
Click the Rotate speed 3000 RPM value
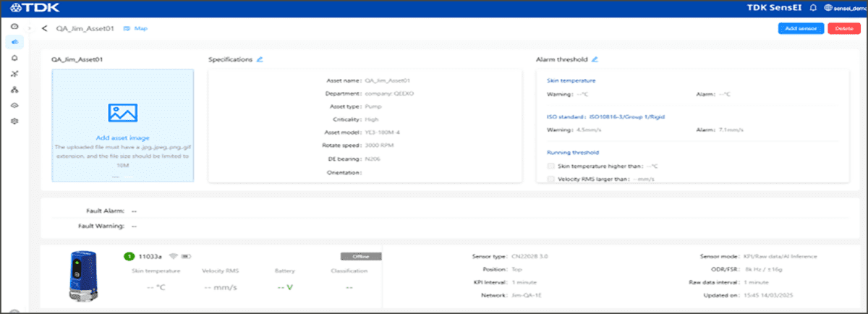(380, 145)
